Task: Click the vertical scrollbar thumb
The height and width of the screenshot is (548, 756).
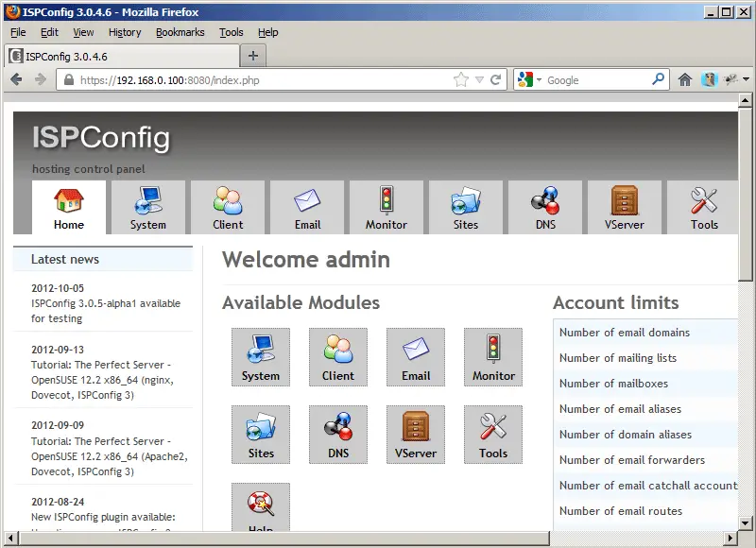Action: (745, 194)
